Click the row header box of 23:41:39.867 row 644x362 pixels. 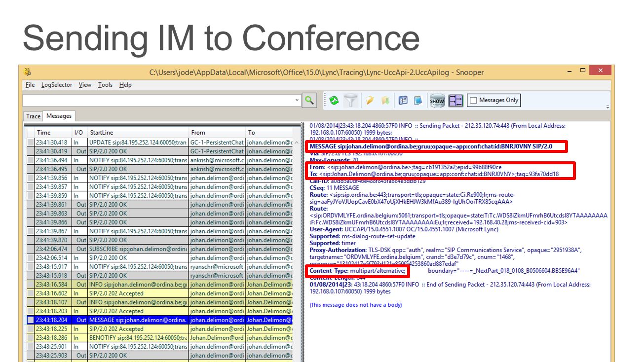[x=31, y=231]
